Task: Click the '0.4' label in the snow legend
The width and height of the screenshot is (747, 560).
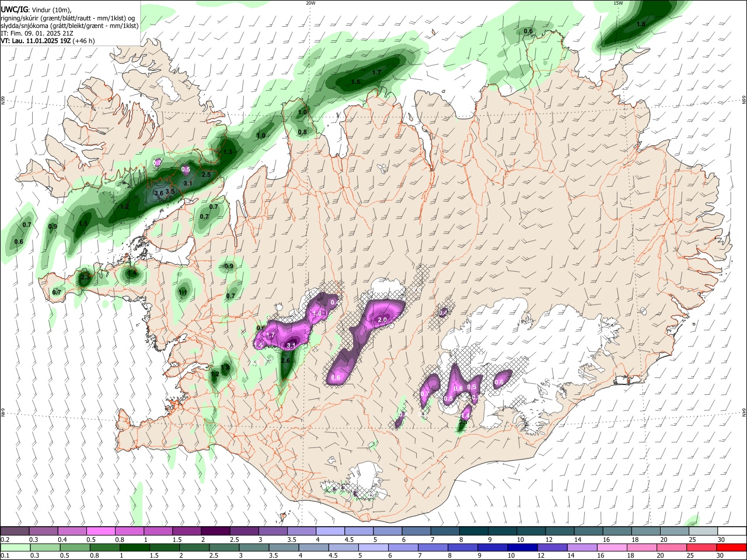Action: (x=62, y=540)
